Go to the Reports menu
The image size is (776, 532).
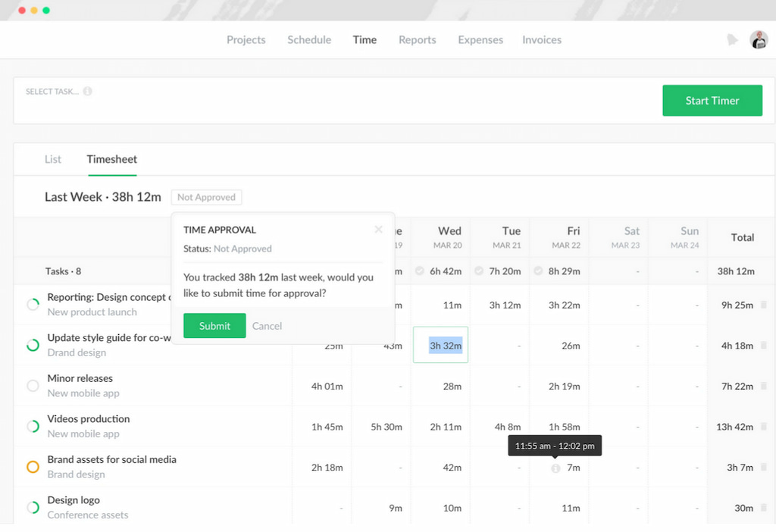417,40
